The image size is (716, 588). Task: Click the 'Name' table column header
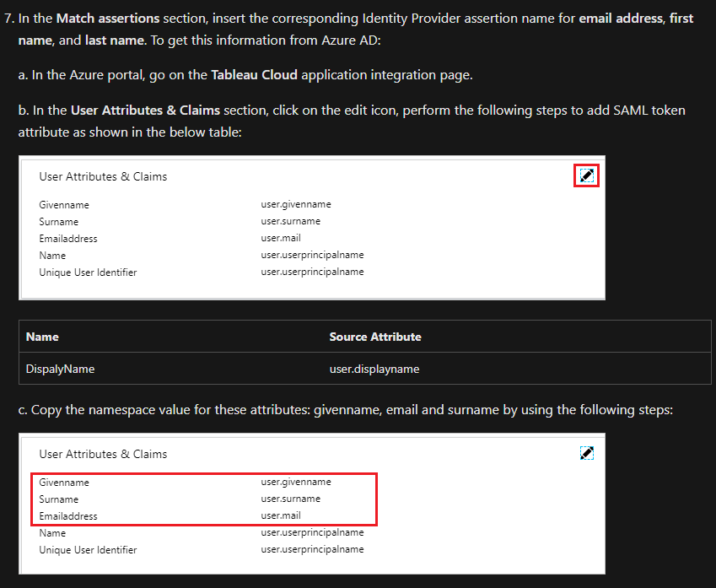tap(42, 337)
